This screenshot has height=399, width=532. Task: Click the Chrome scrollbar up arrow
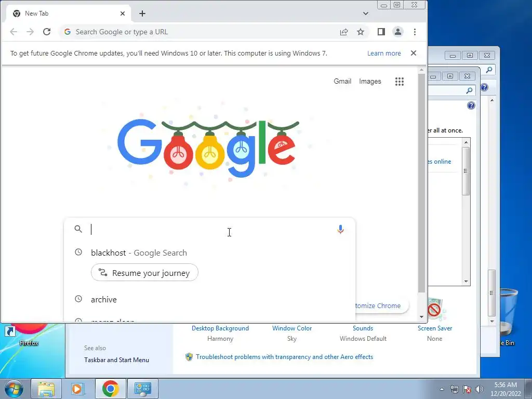[x=421, y=70]
